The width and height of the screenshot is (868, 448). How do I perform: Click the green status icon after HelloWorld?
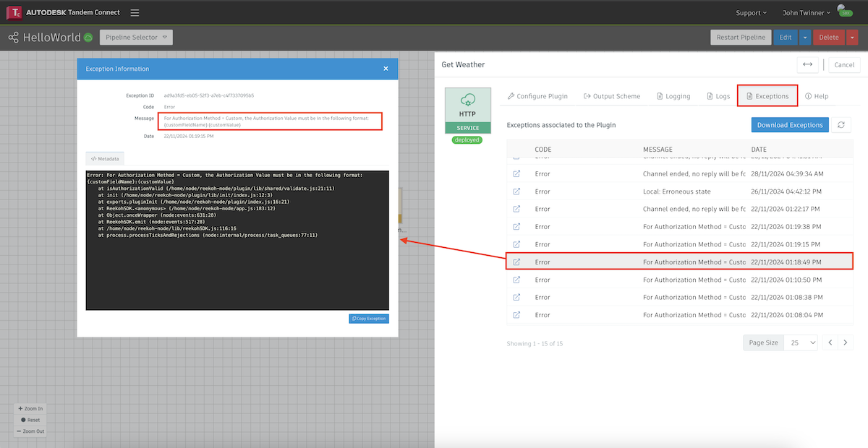88,38
